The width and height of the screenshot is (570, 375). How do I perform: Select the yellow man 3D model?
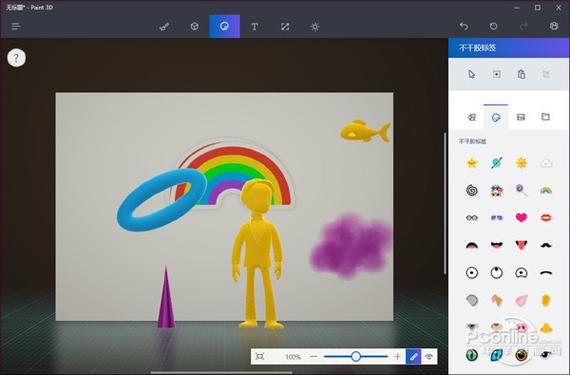(x=257, y=254)
